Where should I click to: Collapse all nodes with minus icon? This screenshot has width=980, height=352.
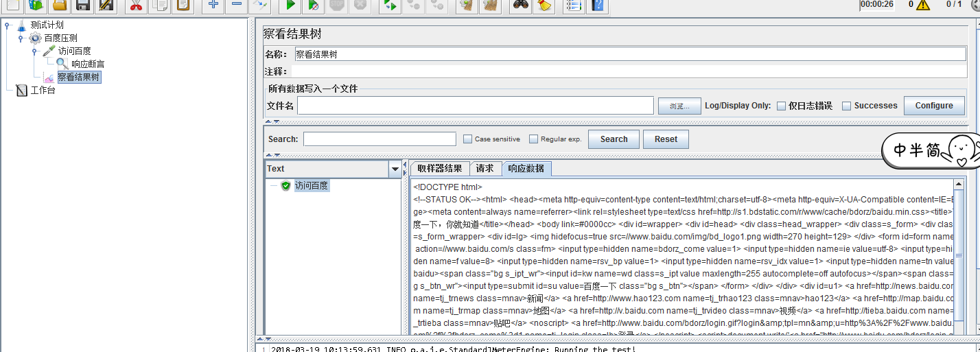point(237,5)
